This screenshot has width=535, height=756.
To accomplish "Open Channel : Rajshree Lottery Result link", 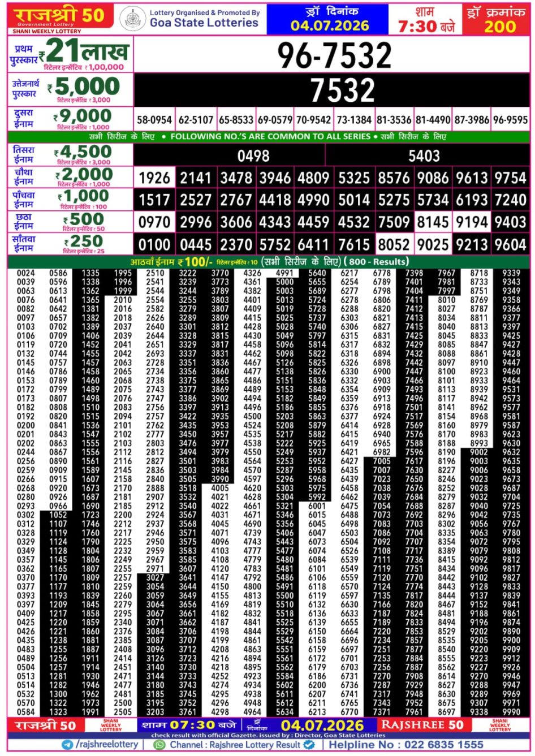I will pyautogui.click(x=235, y=745).
